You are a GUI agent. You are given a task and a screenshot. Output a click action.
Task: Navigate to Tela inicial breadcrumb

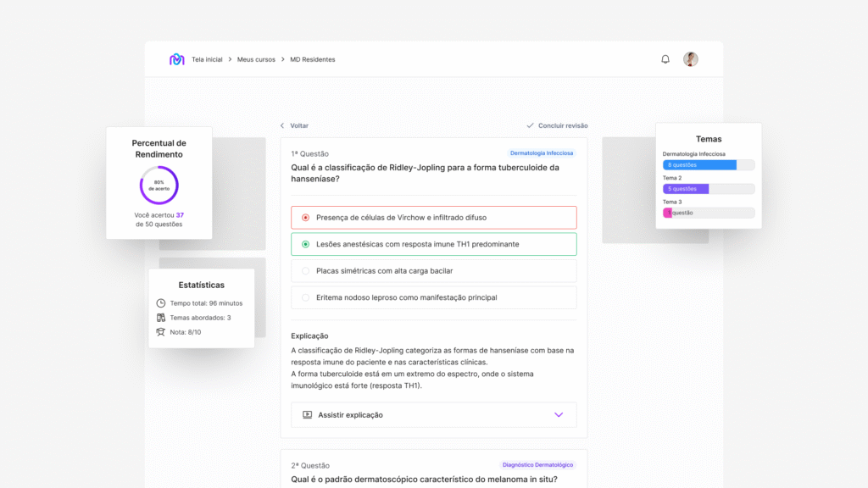pyautogui.click(x=207, y=59)
